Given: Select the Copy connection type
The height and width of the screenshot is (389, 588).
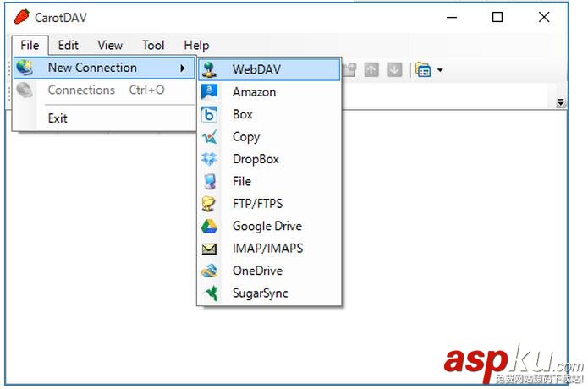Looking at the screenshot, I should coord(269,137).
